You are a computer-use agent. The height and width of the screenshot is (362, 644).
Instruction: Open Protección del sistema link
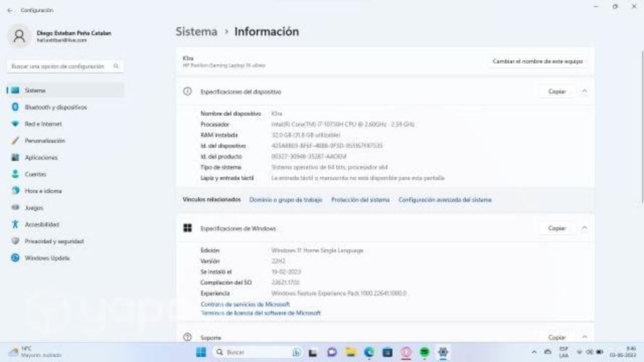click(360, 200)
